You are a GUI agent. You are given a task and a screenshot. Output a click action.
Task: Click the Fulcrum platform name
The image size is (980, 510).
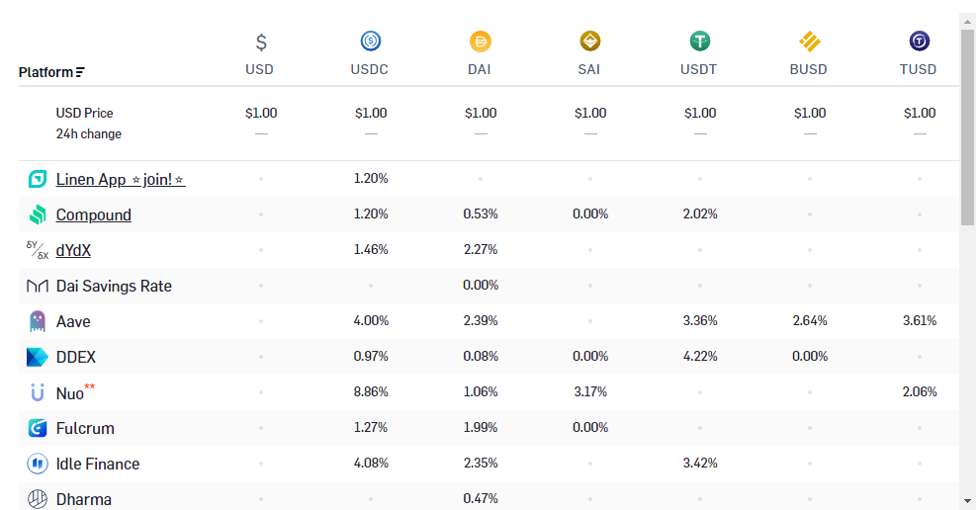tap(85, 429)
